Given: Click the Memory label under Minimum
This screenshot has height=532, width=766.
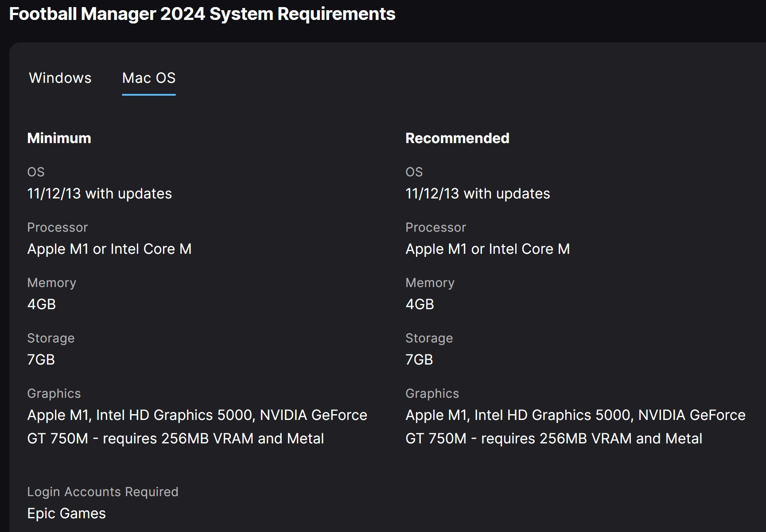Looking at the screenshot, I should (x=51, y=283).
